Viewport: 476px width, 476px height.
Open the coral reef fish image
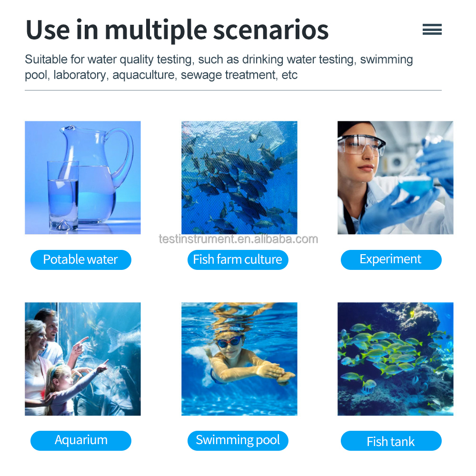pyautogui.click(x=395, y=359)
